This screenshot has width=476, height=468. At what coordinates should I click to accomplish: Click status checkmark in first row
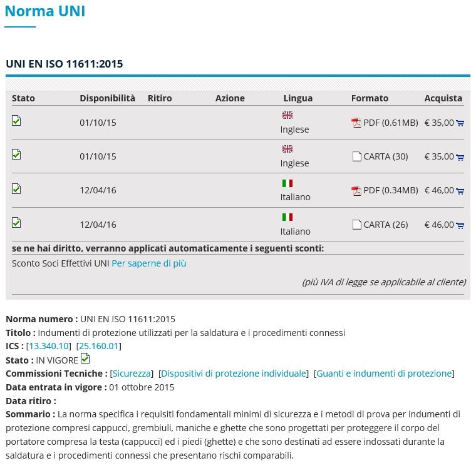16,120
